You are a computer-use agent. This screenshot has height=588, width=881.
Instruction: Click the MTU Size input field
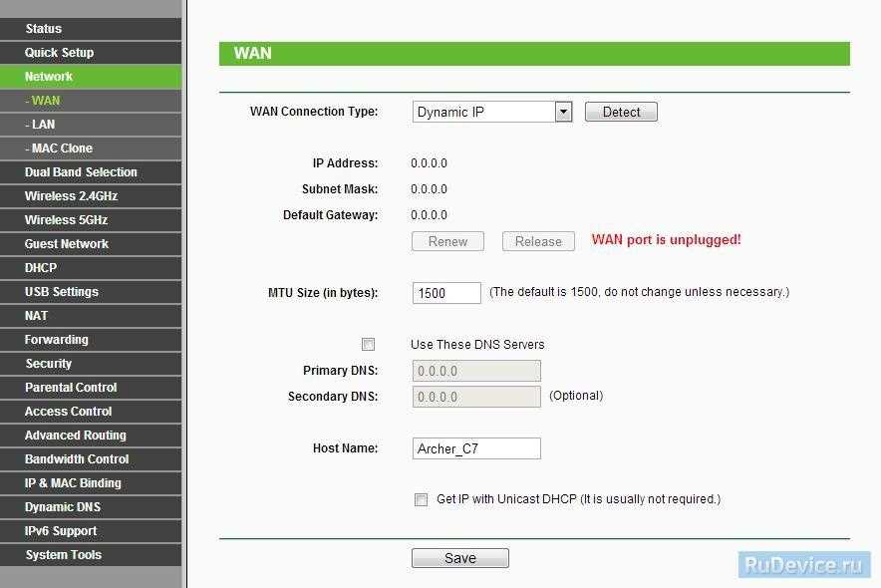click(x=446, y=293)
